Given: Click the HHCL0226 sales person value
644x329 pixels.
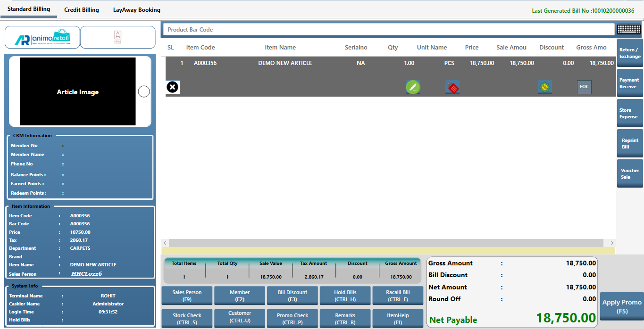Looking at the screenshot, I should 87,274.
